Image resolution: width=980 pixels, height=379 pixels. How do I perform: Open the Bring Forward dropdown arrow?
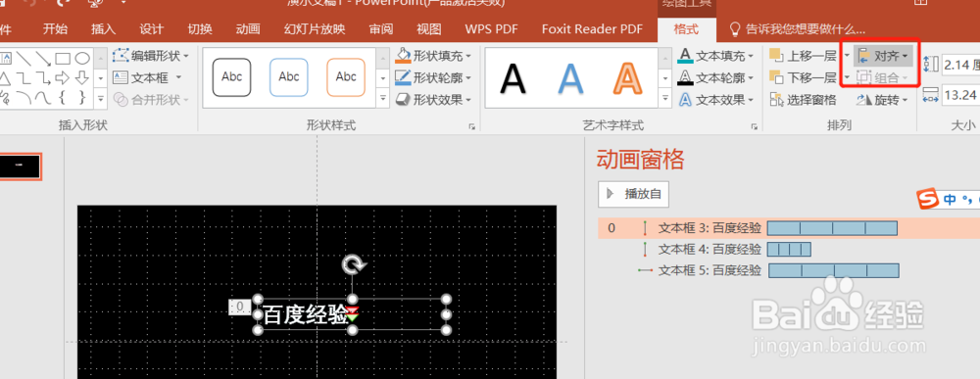tap(847, 56)
